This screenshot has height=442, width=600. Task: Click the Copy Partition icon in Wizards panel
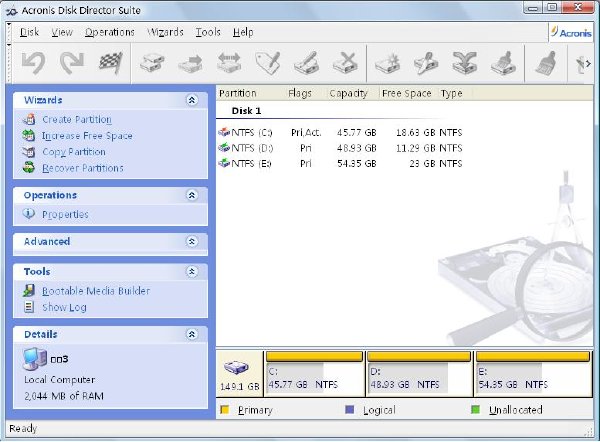pyautogui.click(x=29, y=152)
